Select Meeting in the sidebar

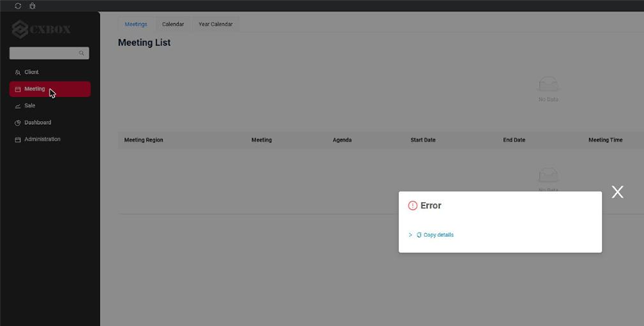[x=50, y=89]
